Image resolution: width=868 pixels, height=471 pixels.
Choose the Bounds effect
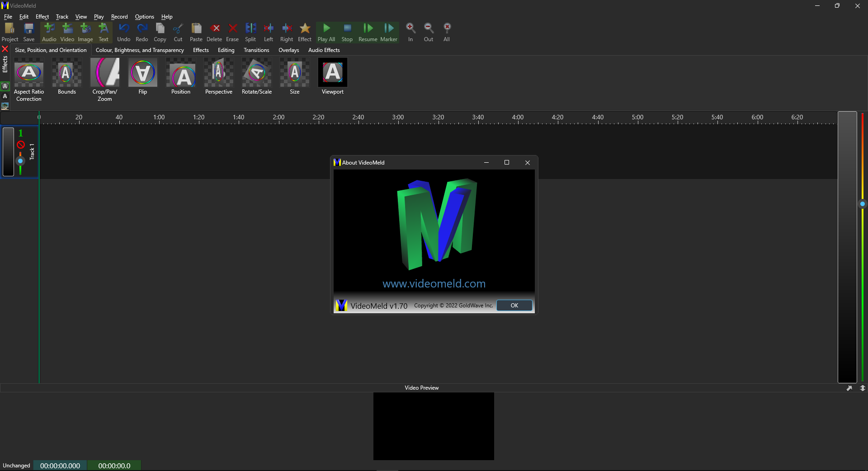[x=67, y=76]
